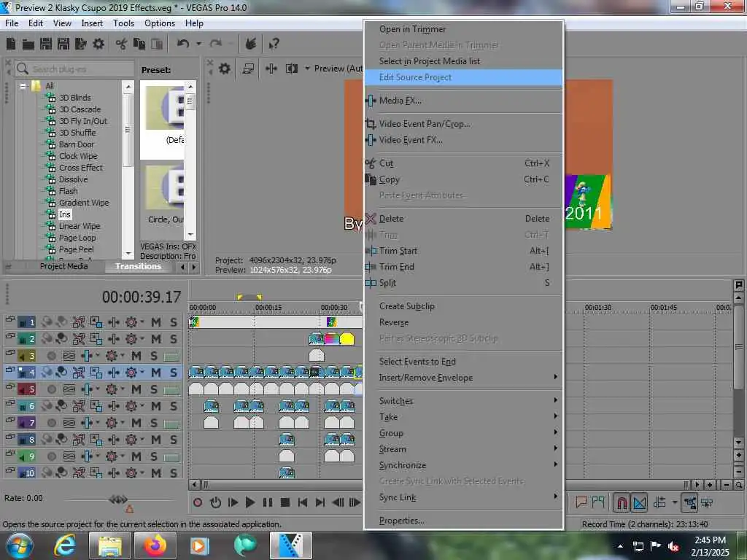Click the Save icon in toolbar
This screenshot has height=560, width=747.
point(46,44)
